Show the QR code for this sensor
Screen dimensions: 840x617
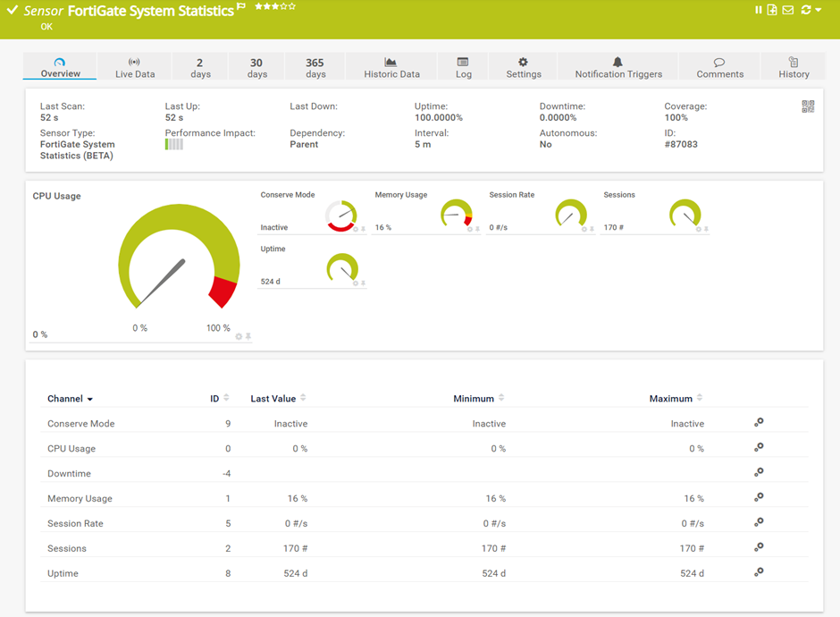pyautogui.click(x=809, y=106)
